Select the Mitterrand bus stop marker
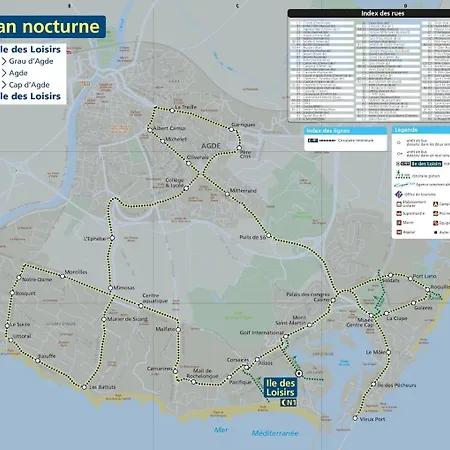Viewport: 450px width, 450px height. (227, 194)
